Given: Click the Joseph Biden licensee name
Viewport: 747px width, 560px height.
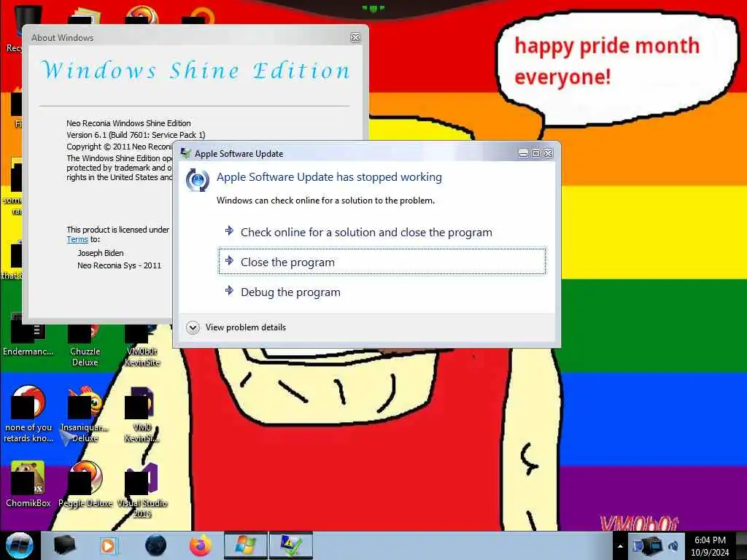Looking at the screenshot, I should coord(101,253).
